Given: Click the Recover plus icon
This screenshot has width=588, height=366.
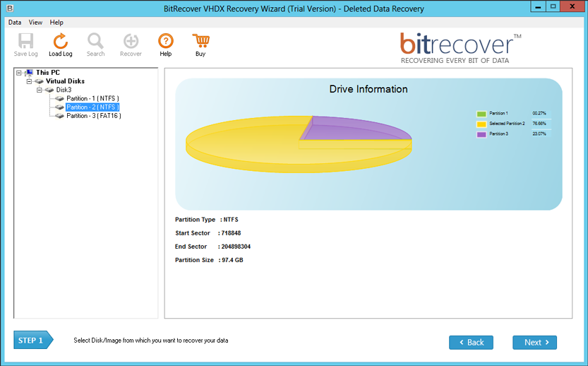Looking at the screenshot, I should pyautogui.click(x=131, y=41).
